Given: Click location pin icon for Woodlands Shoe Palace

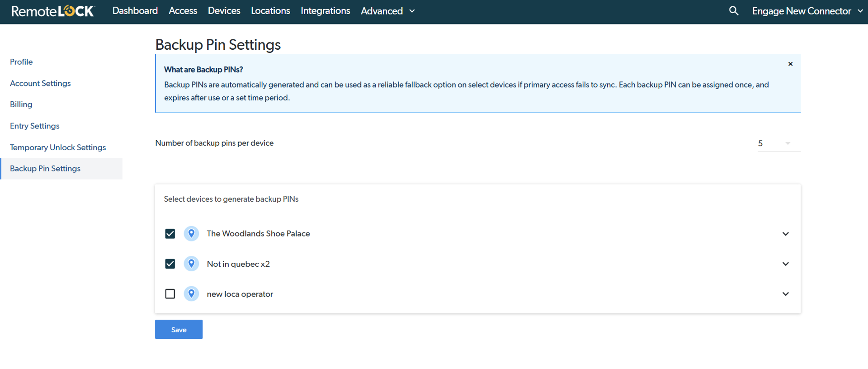Looking at the screenshot, I should point(191,233).
